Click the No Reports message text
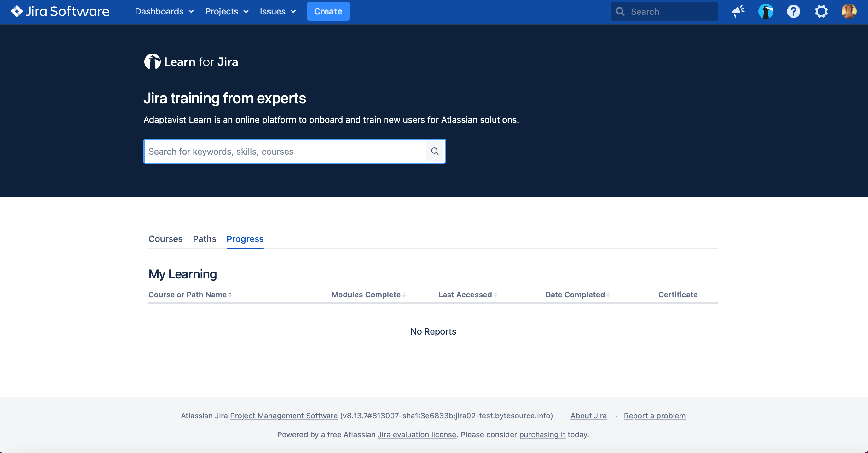 tap(433, 331)
